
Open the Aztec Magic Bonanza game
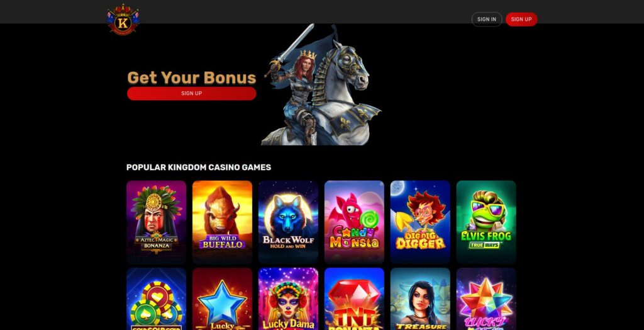coord(156,222)
